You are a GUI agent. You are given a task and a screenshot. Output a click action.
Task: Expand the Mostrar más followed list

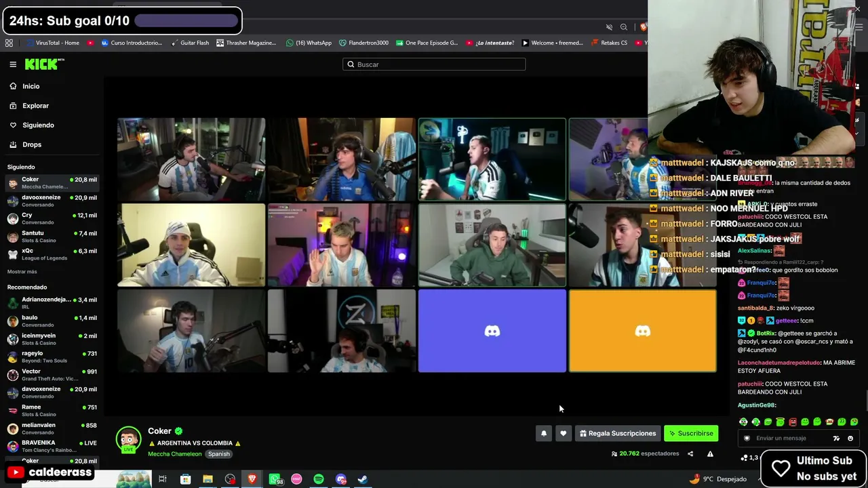pyautogui.click(x=22, y=272)
